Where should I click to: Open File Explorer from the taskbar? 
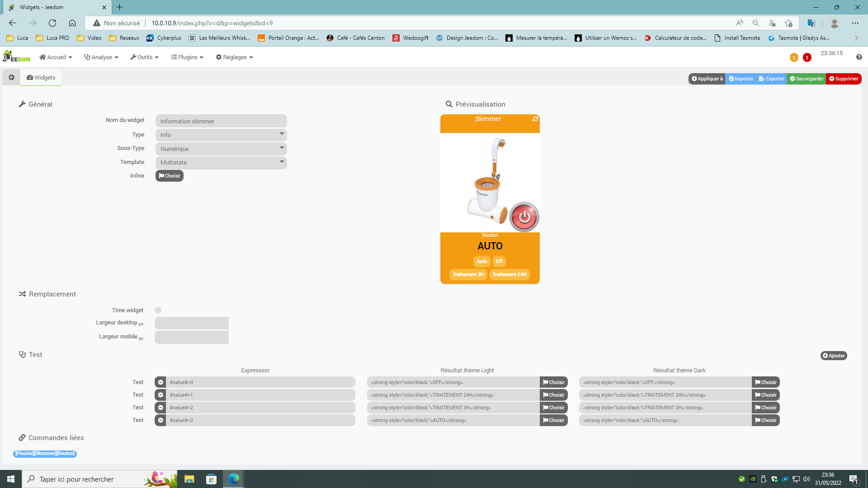click(189, 479)
